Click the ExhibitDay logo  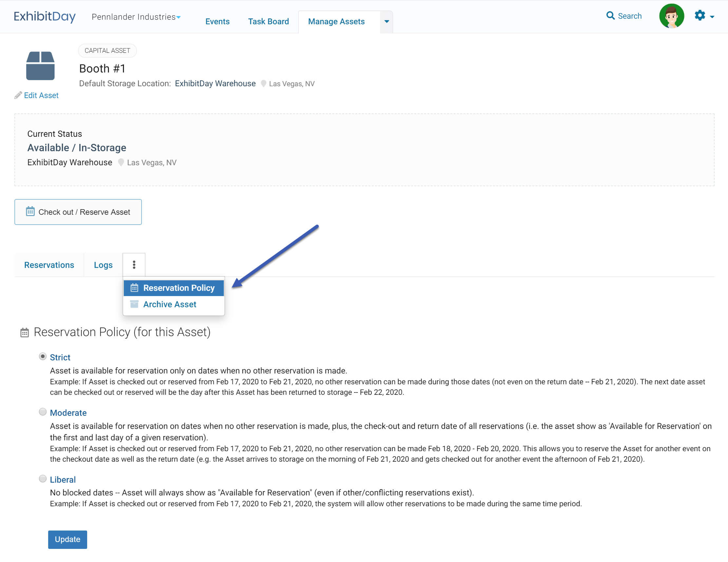coord(45,16)
